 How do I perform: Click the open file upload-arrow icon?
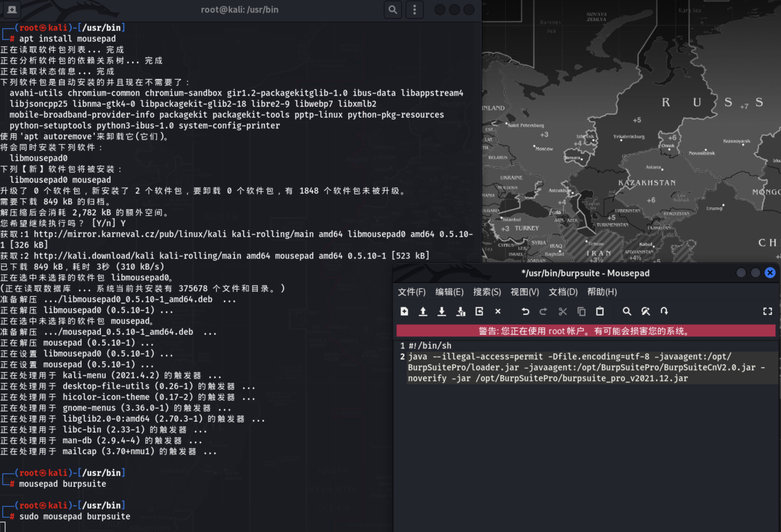tap(423, 311)
